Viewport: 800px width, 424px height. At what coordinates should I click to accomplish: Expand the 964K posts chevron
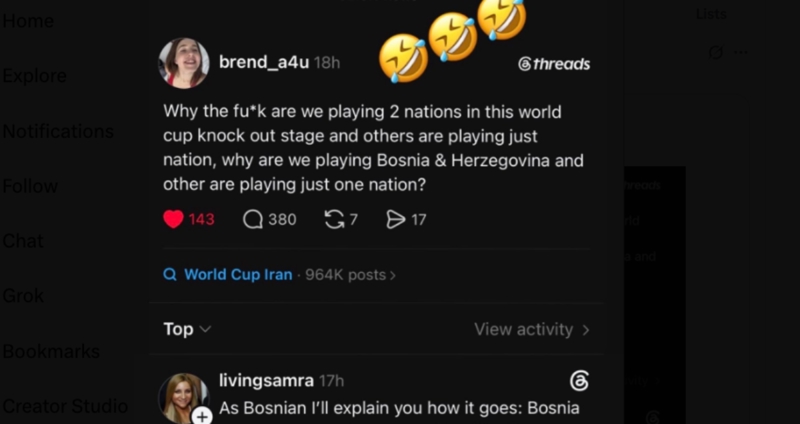[x=392, y=276]
